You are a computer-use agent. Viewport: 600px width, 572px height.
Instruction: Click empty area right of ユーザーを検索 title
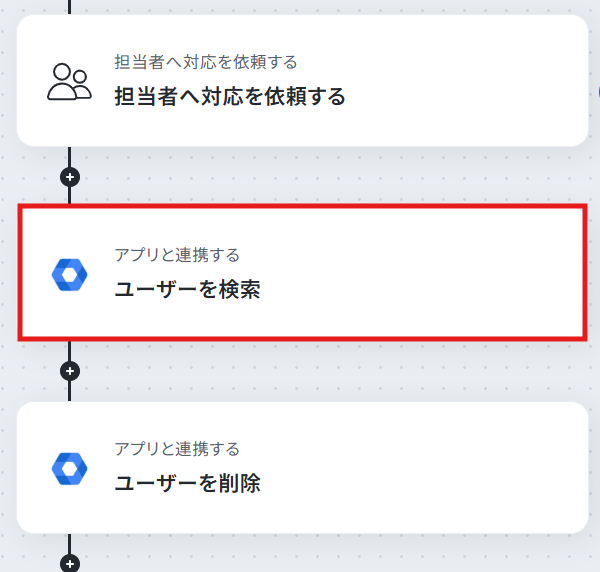point(430,290)
